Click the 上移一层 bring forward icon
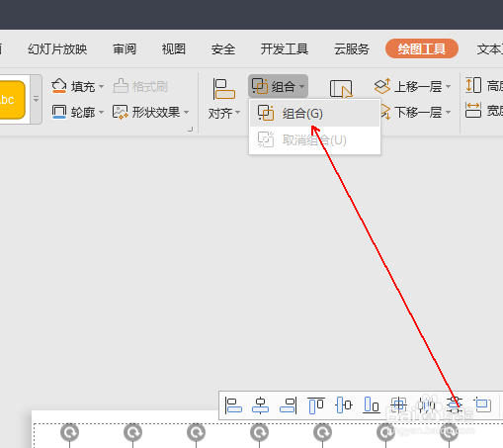Screen dimensions: 503x448 pyautogui.click(x=382, y=86)
